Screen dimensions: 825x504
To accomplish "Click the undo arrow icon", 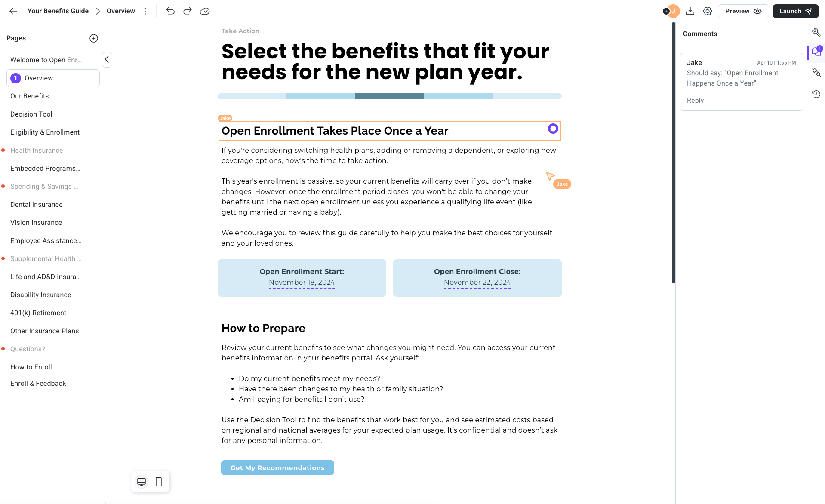I will [x=170, y=11].
